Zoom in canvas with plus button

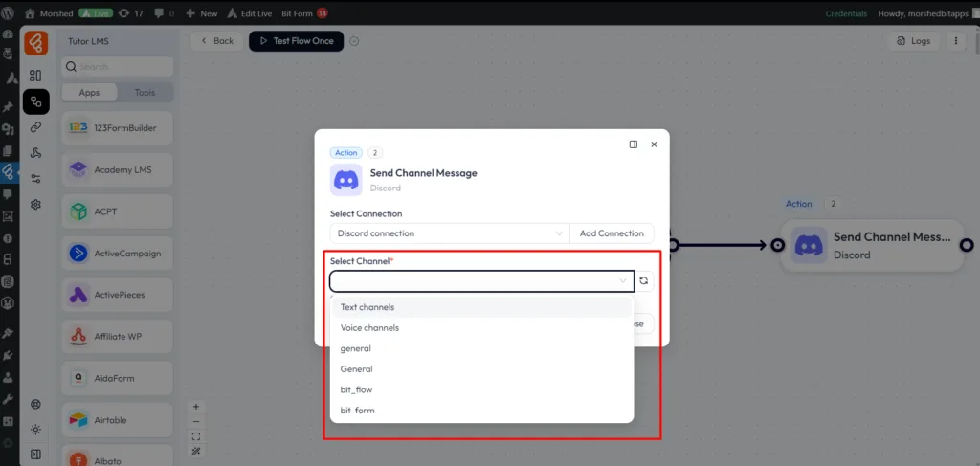[196, 406]
